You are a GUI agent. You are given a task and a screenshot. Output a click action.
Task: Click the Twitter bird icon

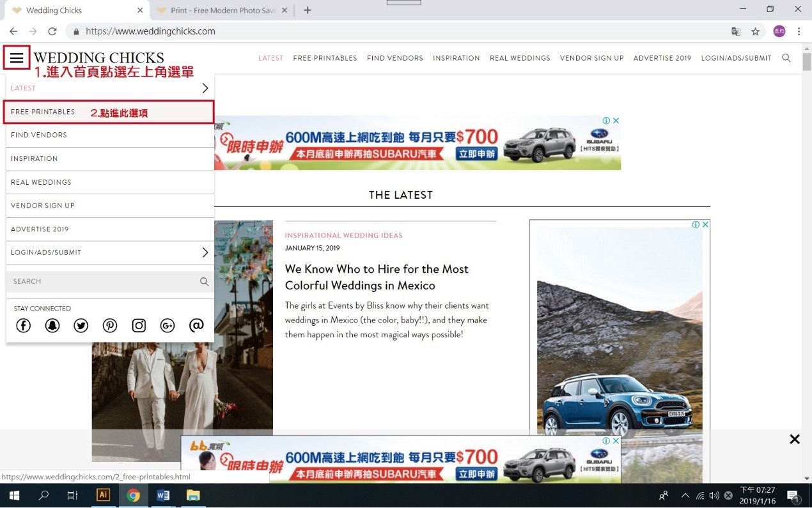pos(81,326)
